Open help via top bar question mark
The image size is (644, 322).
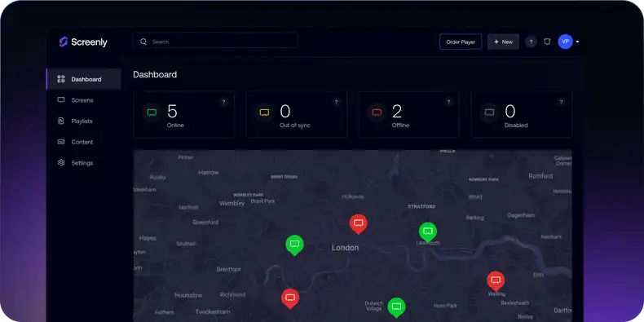(x=531, y=42)
